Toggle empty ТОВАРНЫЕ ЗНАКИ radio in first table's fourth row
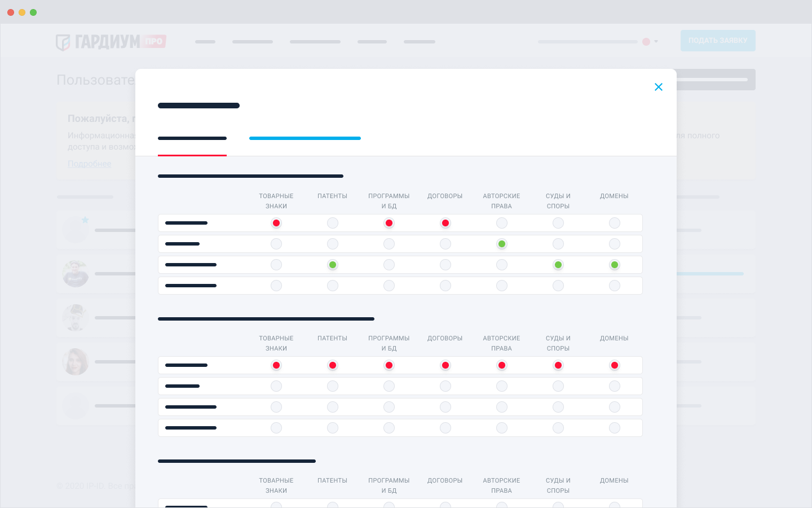Image resolution: width=812 pixels, height=508 pixels. (x=276, y=286)
